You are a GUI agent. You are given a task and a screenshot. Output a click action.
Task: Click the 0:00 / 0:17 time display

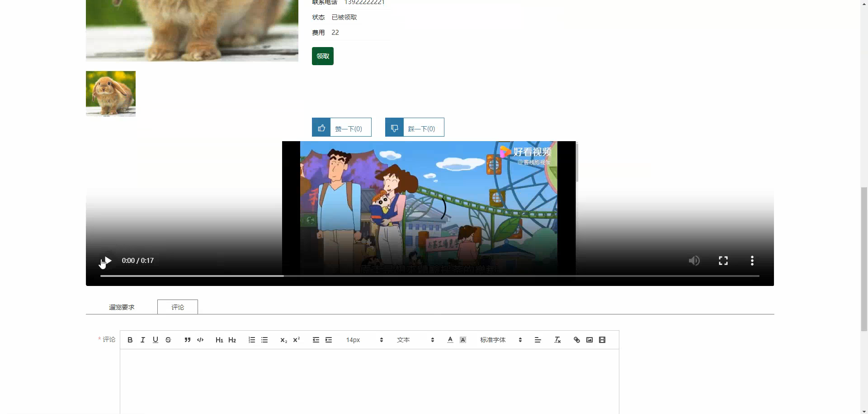coord(138,261)
